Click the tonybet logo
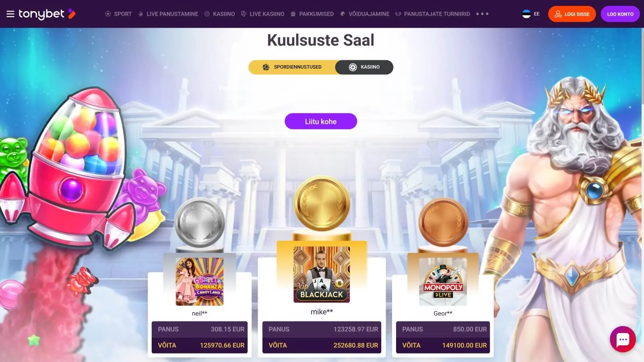Image resolution: width=644 pixels, height=362 pixels. [x=47, y=14]
